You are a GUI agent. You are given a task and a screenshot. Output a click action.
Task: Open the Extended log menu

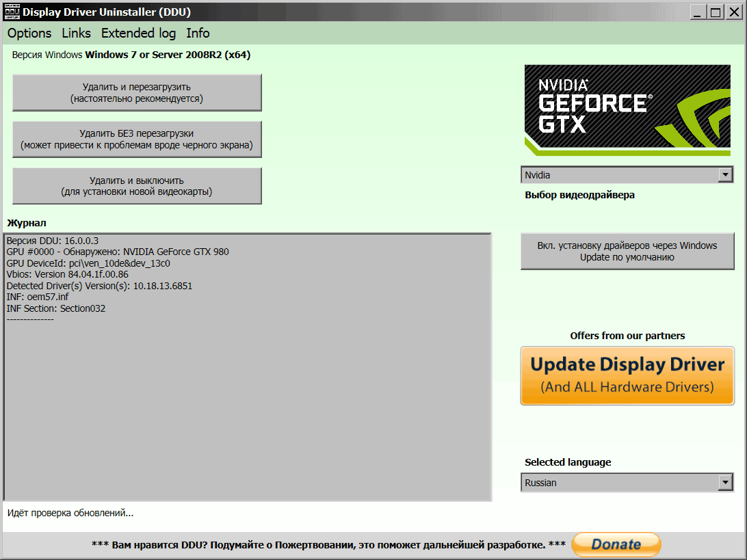tap(138, 33)
